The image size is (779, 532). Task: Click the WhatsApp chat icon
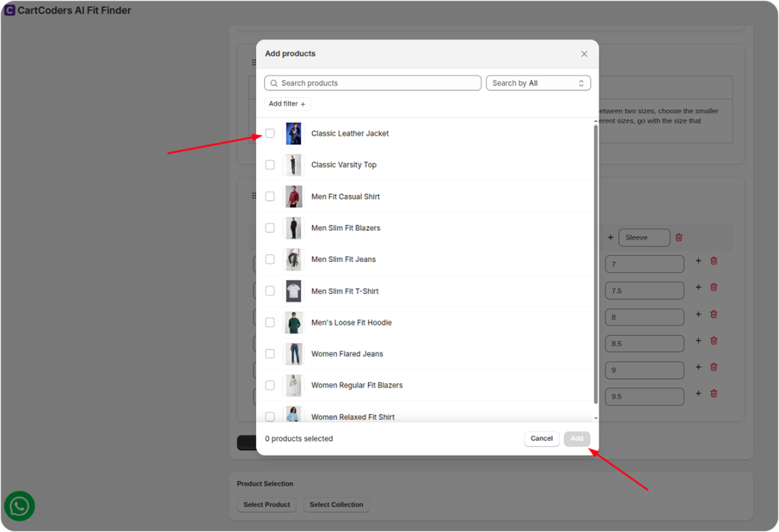19,506
